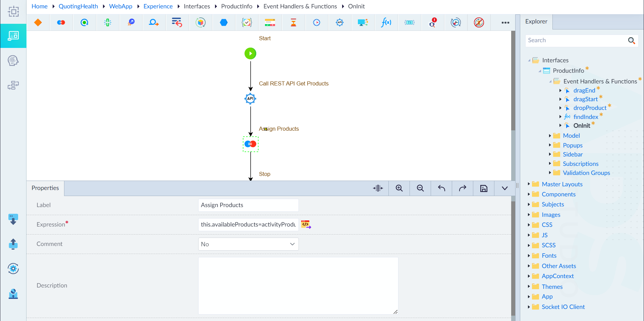Image resolution: width=644 pixels, height=321 pixels.
Task: Click the download arrow sidebar icon
Action: [x=13, y=219]
